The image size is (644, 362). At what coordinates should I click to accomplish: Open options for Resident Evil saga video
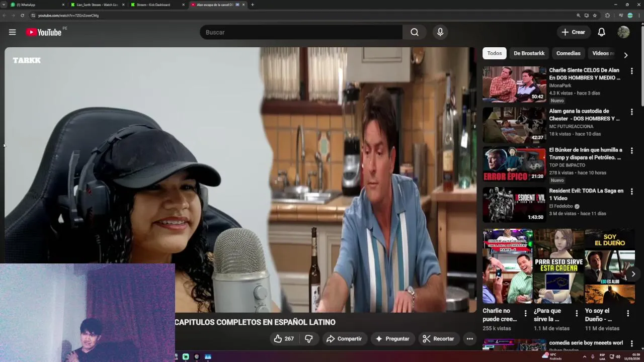point(631,192)
